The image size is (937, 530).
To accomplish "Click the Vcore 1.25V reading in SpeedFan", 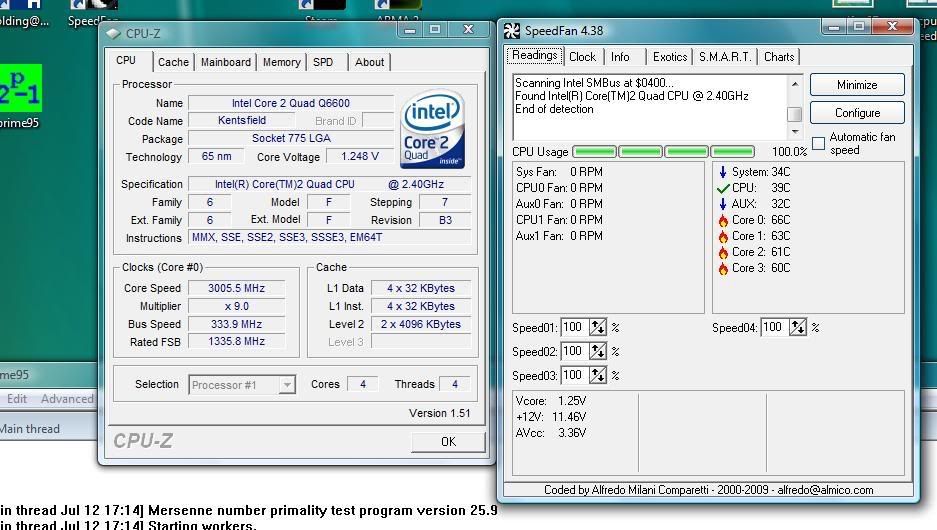I will coord(550,400).
